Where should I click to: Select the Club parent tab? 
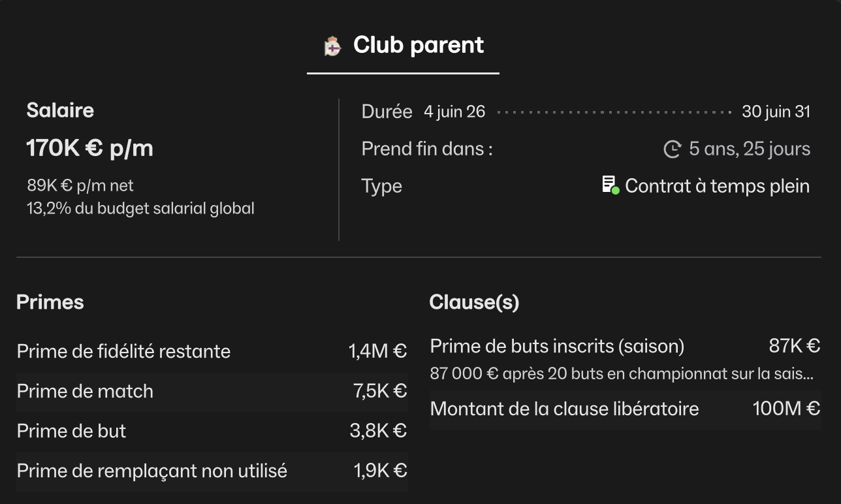pyautogui.click(x=404, y=46)
